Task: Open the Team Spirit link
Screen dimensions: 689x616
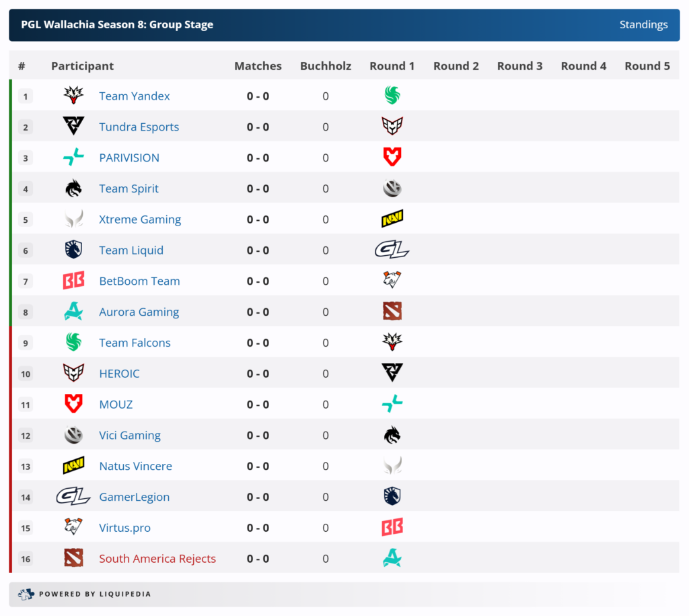Action: point(129,189)
